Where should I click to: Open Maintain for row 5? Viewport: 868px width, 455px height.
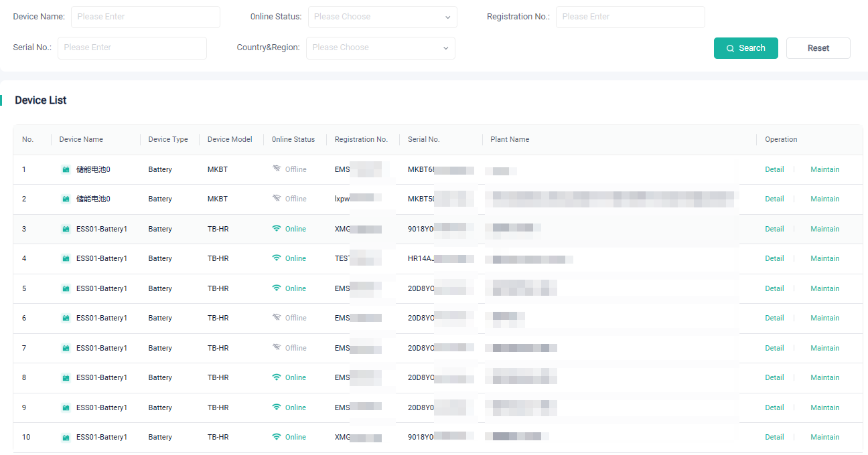(x=825, y=288)
